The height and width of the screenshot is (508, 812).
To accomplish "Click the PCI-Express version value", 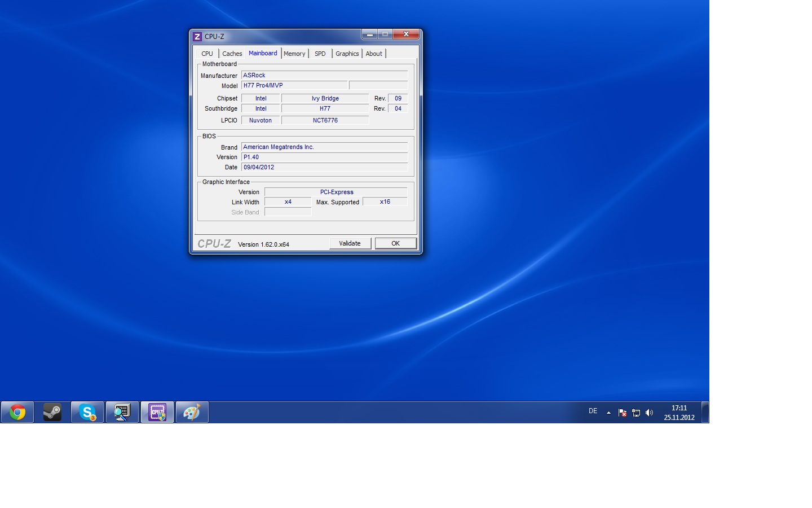I will tap(336, 192).
